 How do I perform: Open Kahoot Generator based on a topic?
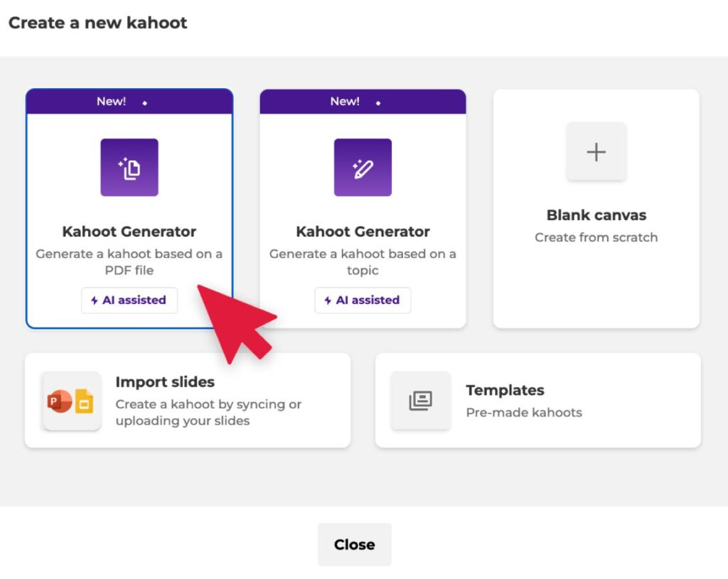tap(363, 209)
